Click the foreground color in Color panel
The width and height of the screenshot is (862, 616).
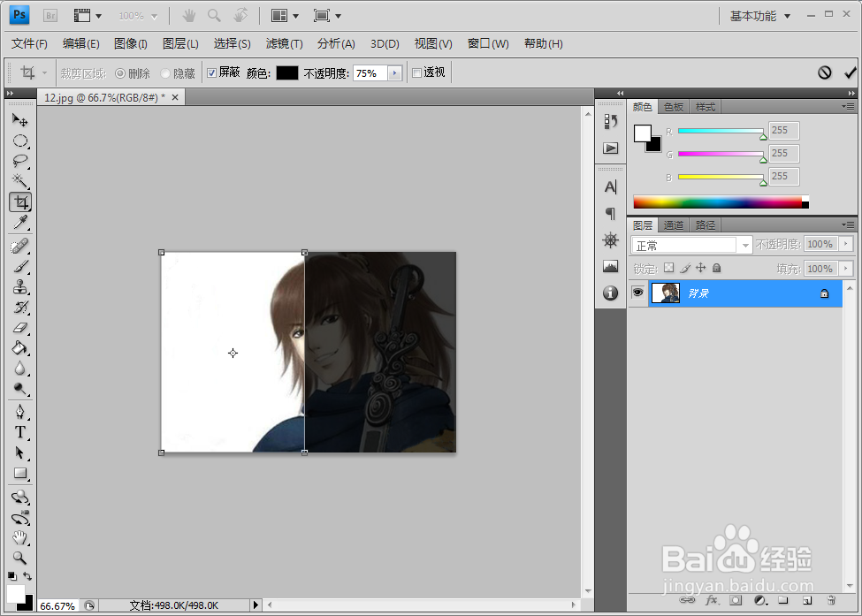click(642, 133)
